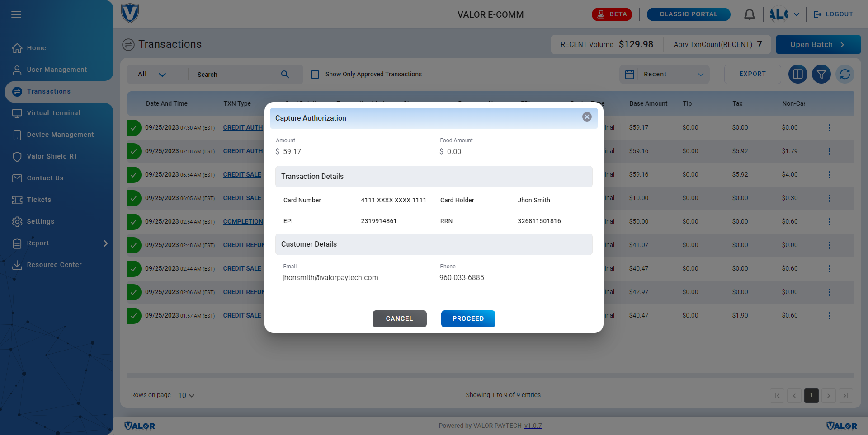Open the Recent date range dropdown
This screenshot has width=868, height=435.
[x=665, y=75]
